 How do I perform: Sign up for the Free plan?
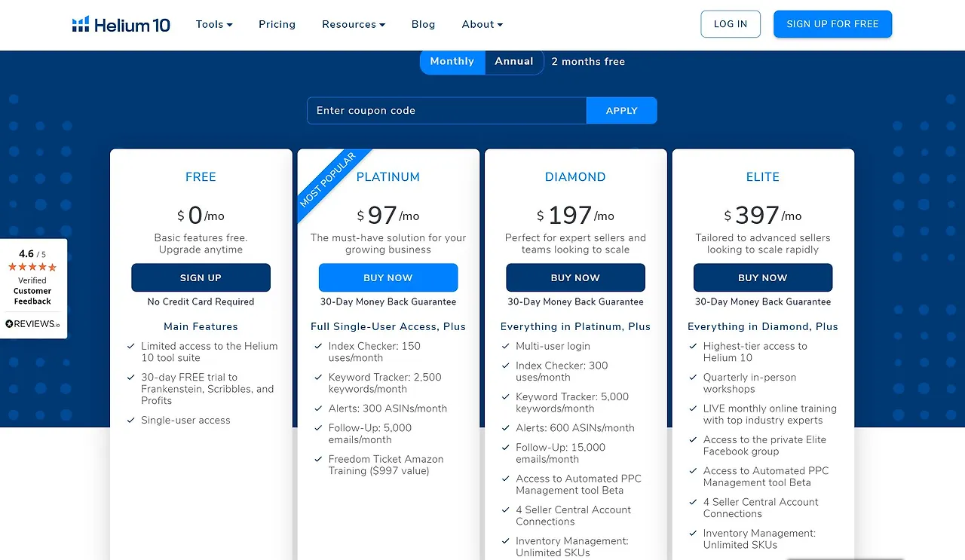(201, 277)
